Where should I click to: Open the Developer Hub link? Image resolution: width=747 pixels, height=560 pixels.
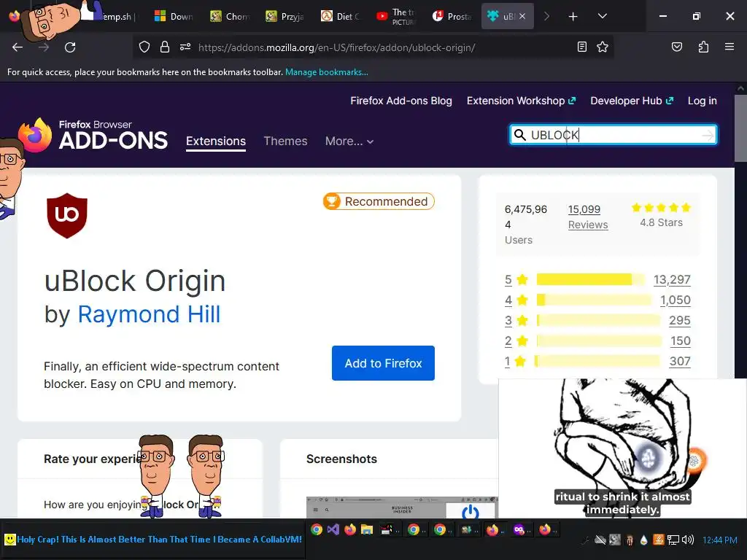(x=632, y=101)
